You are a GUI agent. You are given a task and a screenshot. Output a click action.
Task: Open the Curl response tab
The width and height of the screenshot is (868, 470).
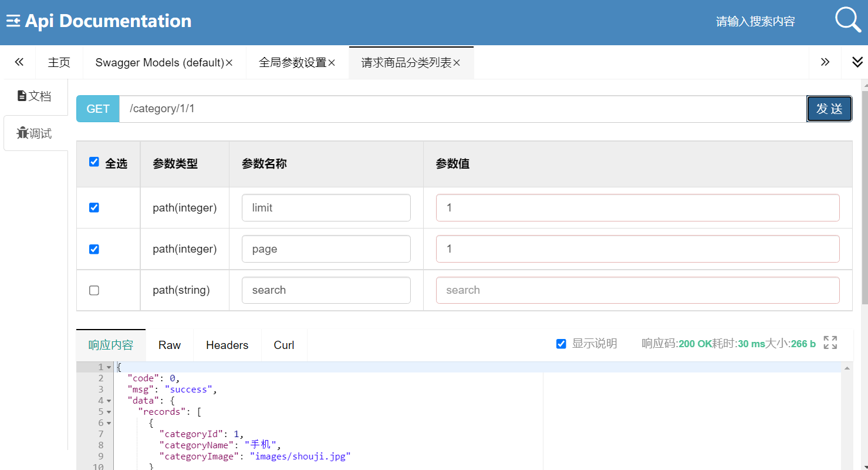tap(284, 345)
